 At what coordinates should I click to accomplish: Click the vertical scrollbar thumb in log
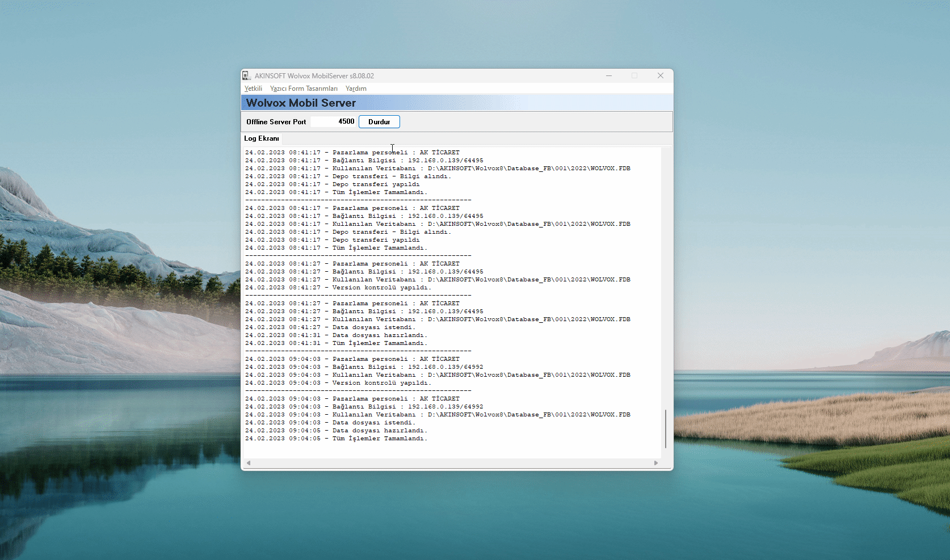pyautogui.click(x=666, y=429)
